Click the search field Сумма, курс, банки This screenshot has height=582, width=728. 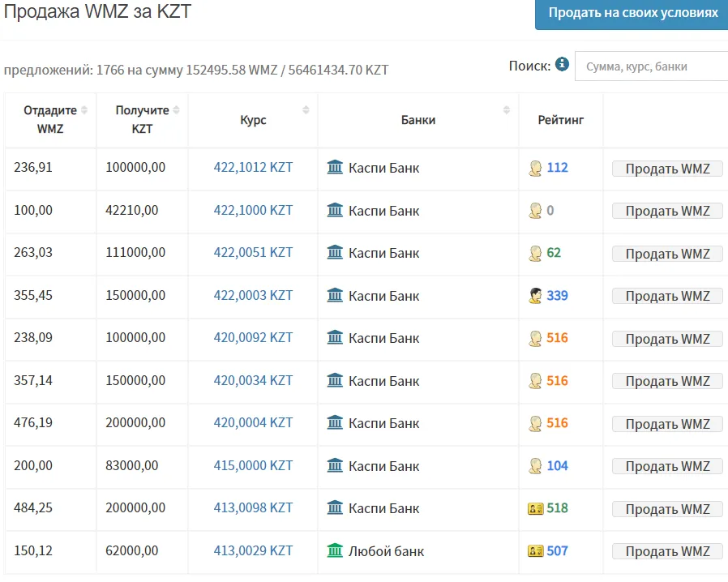[x=652, y=66]
